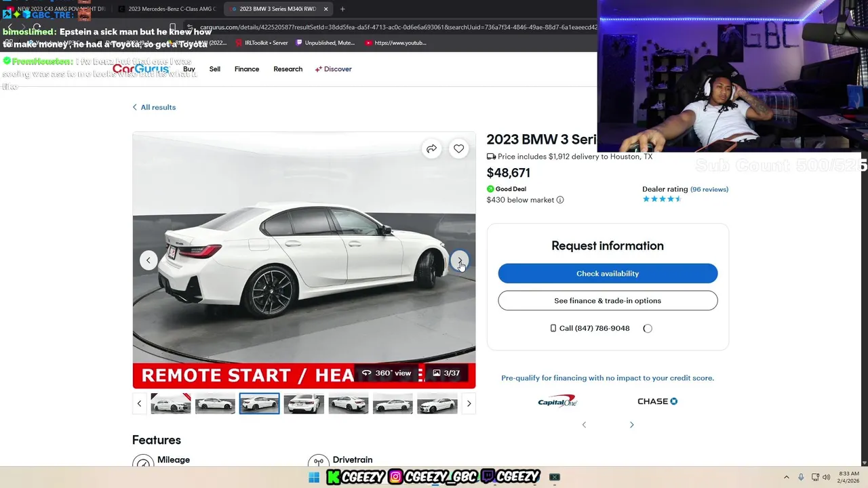Open the 3/37 photo gallery counter
868x488 pixels.
(x=446, y=373)
